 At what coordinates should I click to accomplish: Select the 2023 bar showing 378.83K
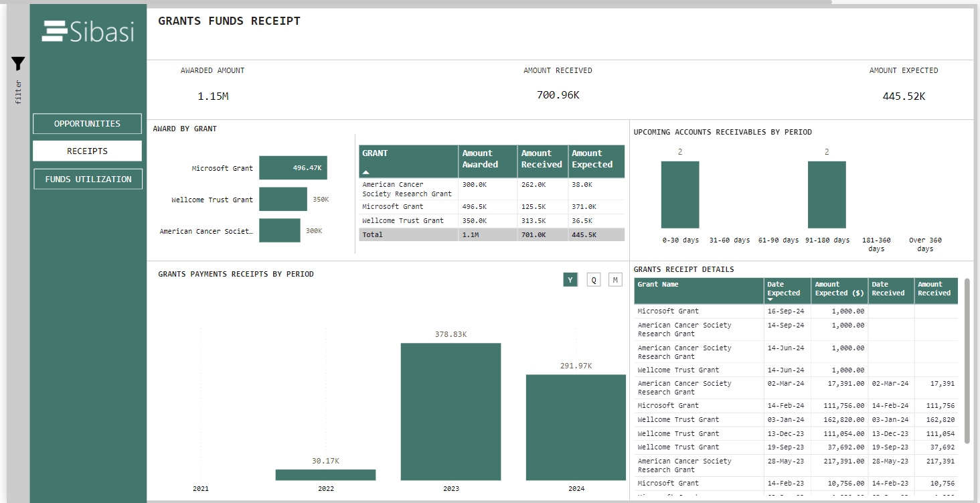(451, 412)
